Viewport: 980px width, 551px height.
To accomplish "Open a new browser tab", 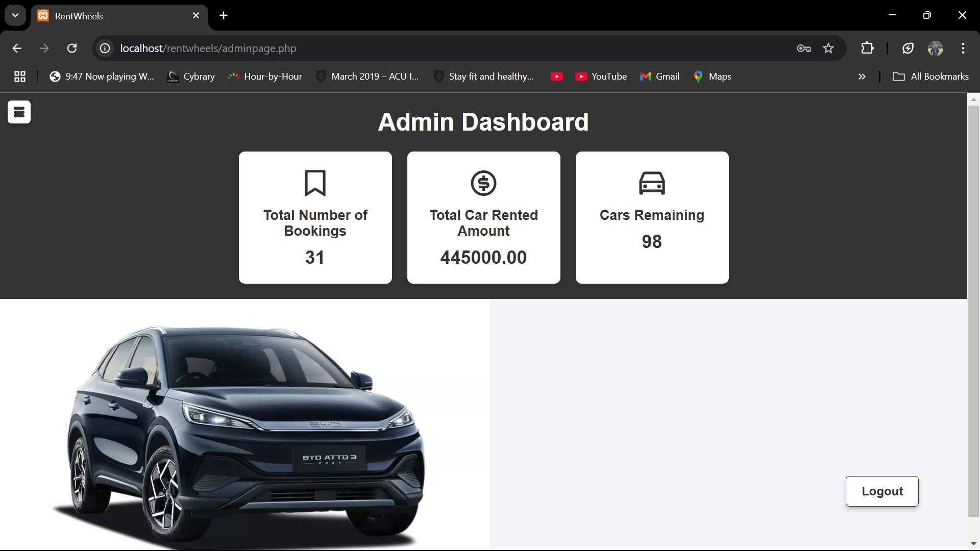I will click(x=224, y=16).
